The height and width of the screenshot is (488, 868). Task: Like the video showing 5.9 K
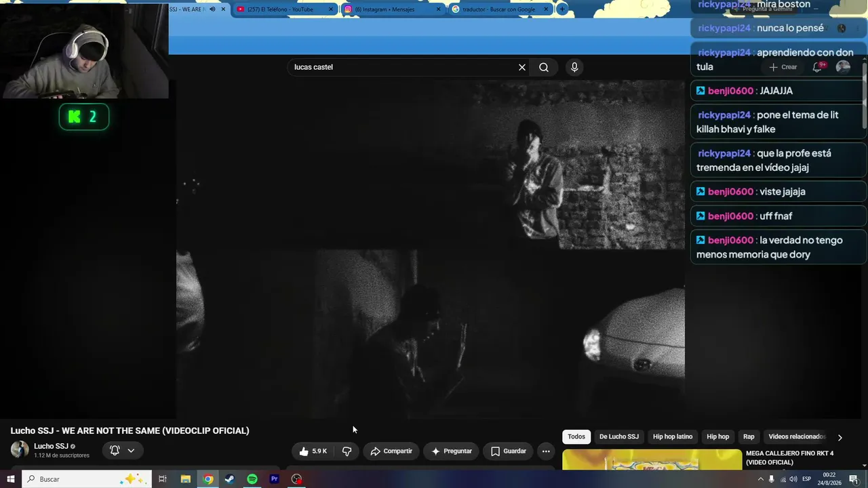313,451
